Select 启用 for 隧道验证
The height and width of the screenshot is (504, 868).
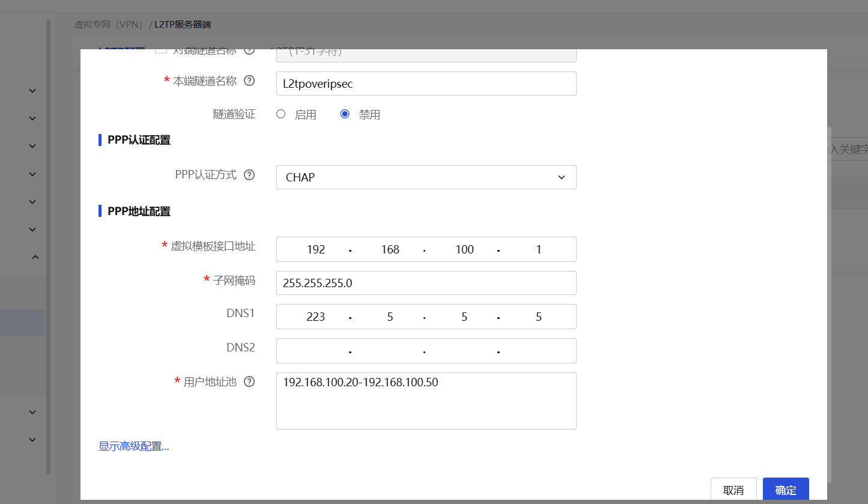[281, 114]
